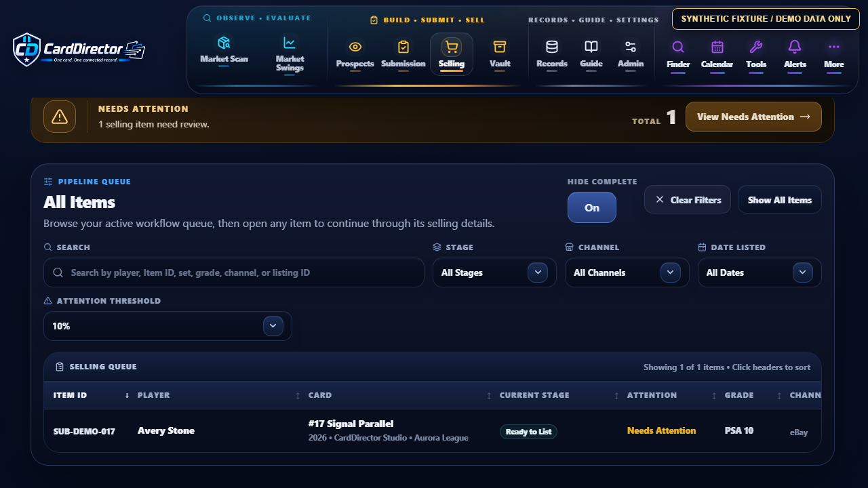
Task: Open the Guide book icon
Action: click(591, 47)
